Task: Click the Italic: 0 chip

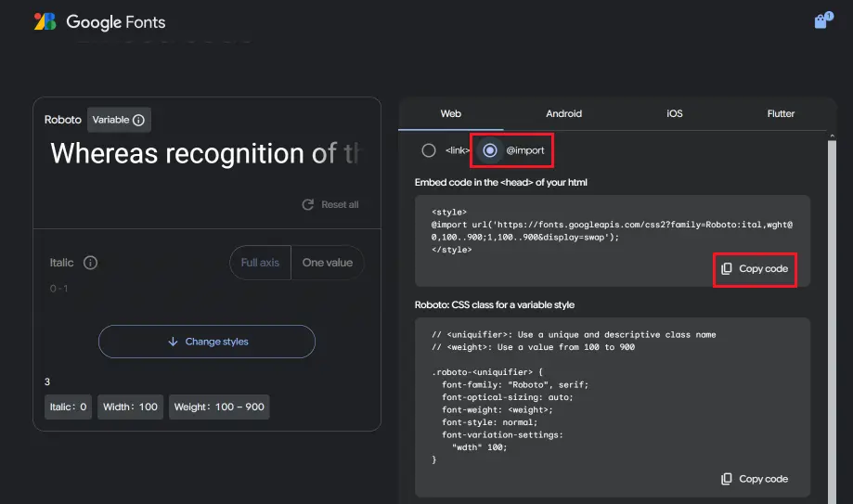Action: click(69, 407)
